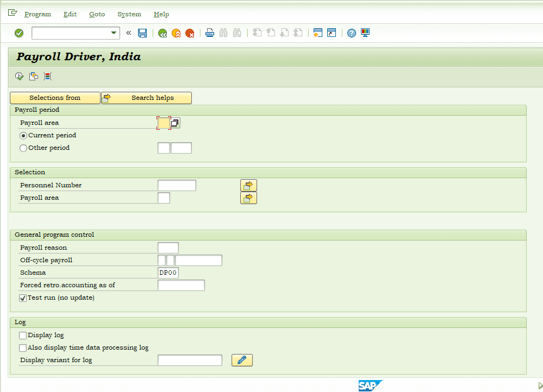The height and width of the screenshot is (392, 543).
Task: Save the current entries
Action: [x=142, y=33]
